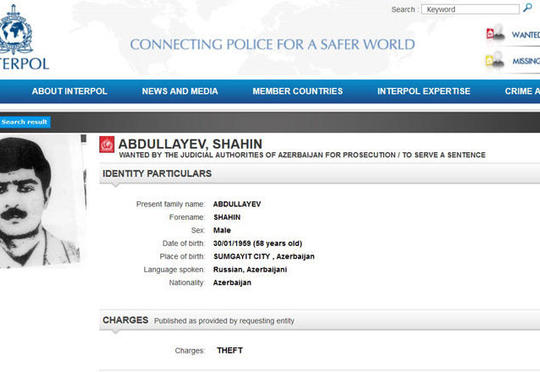Click the Missing link text

(x=526, y=61)
